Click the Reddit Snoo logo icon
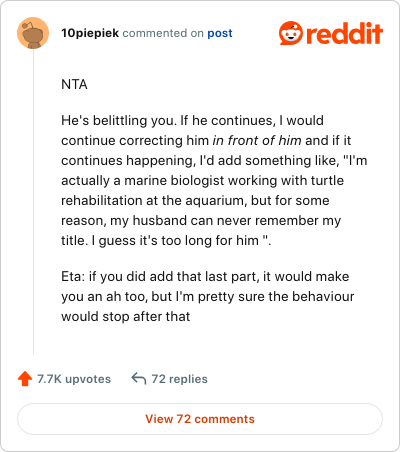The width and height of the screenshot is (400, 452). pyautogui.click(x=291, y=33)
